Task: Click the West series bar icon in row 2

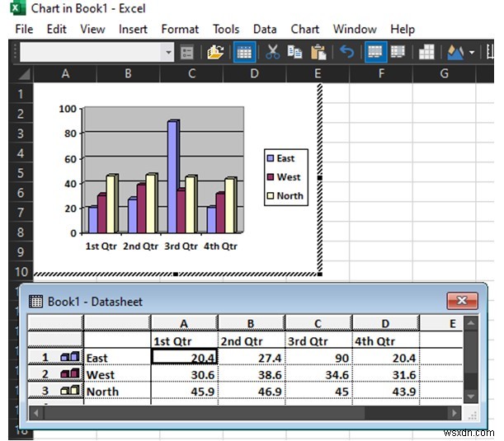Action: (x=70, y=373)
